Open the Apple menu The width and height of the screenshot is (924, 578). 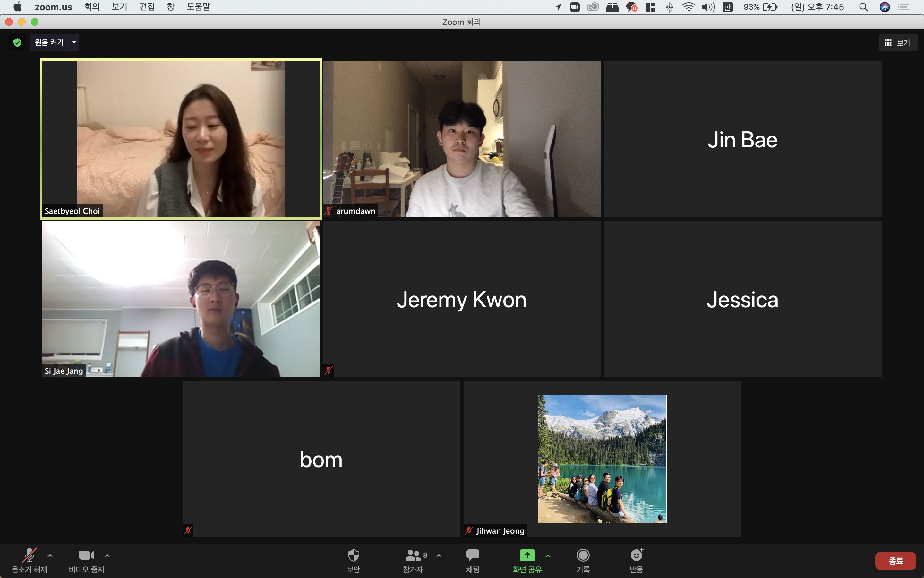[x=18, y=7]
